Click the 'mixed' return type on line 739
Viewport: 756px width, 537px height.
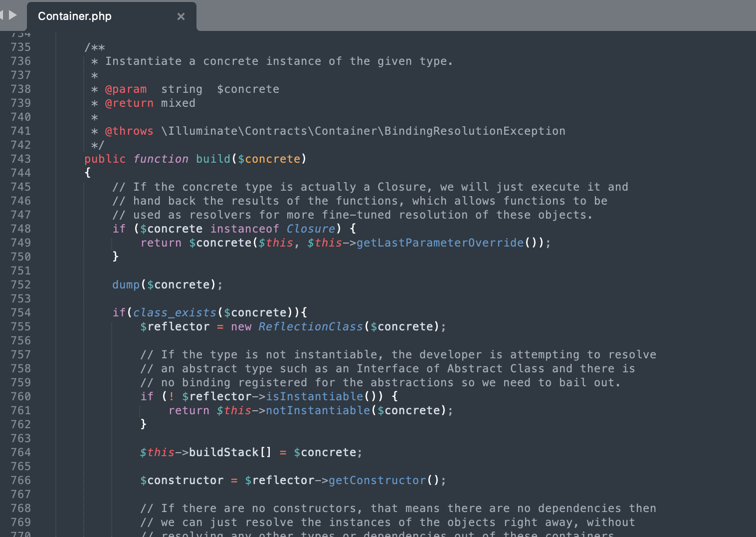[x=178, y=103]
